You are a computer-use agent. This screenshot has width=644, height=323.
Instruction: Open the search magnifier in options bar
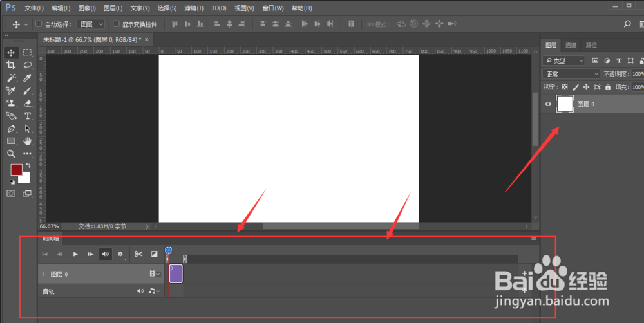[x=627, y=24]
